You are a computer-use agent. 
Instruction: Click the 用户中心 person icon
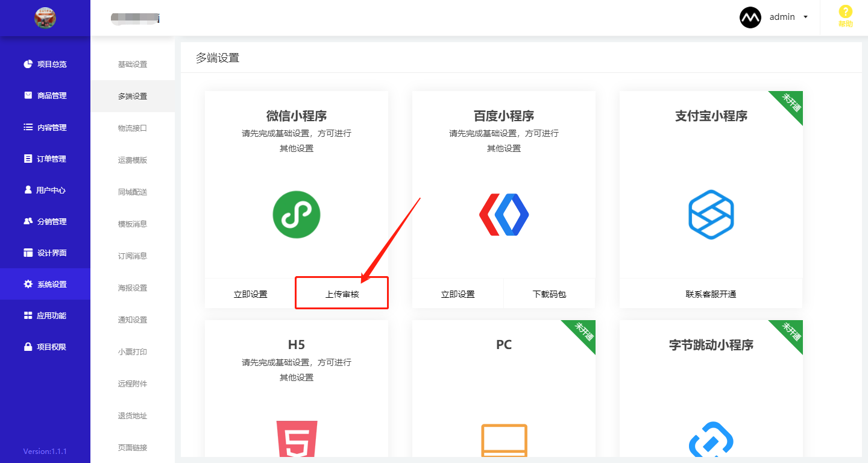point(28,190)
